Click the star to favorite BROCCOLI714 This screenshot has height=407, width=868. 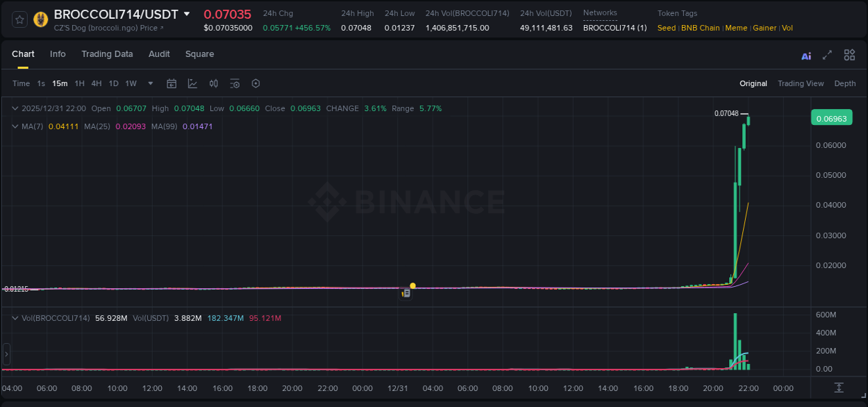click(18, 19)
